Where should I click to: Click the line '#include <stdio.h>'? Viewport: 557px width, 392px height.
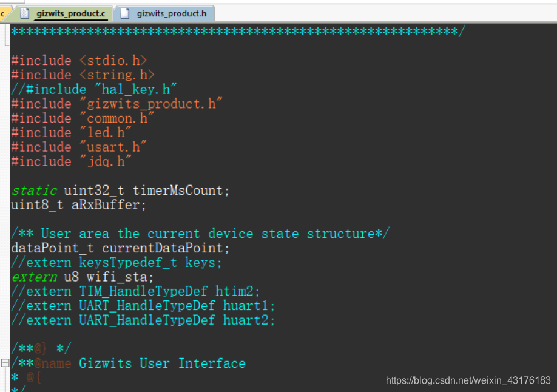pos(79,61)
